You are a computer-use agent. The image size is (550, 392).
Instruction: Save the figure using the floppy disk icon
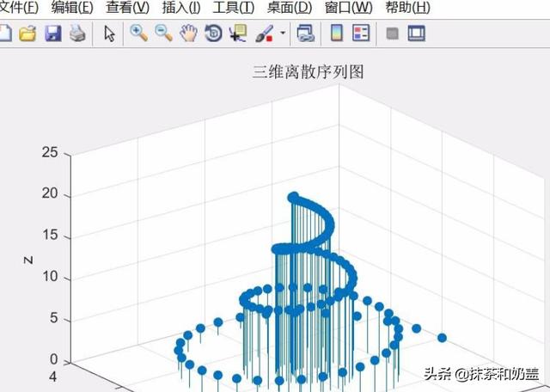point(53,34)
